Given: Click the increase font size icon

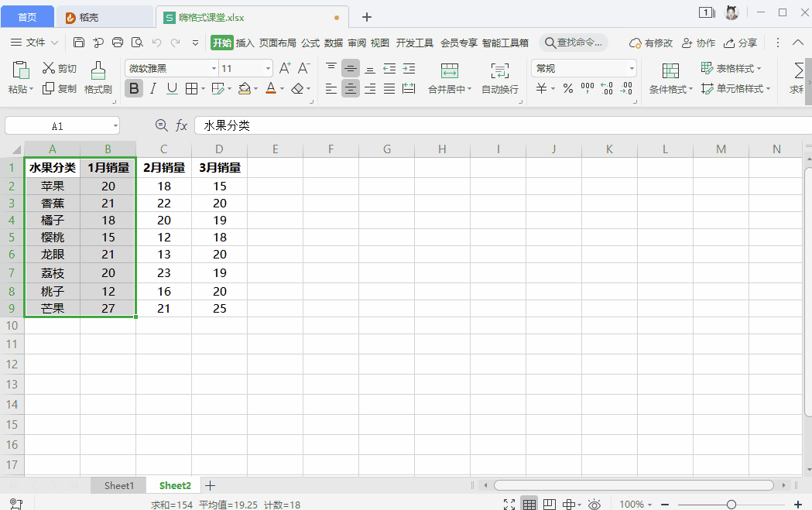Looking at the screenshot, I should [x=285, y=68].
